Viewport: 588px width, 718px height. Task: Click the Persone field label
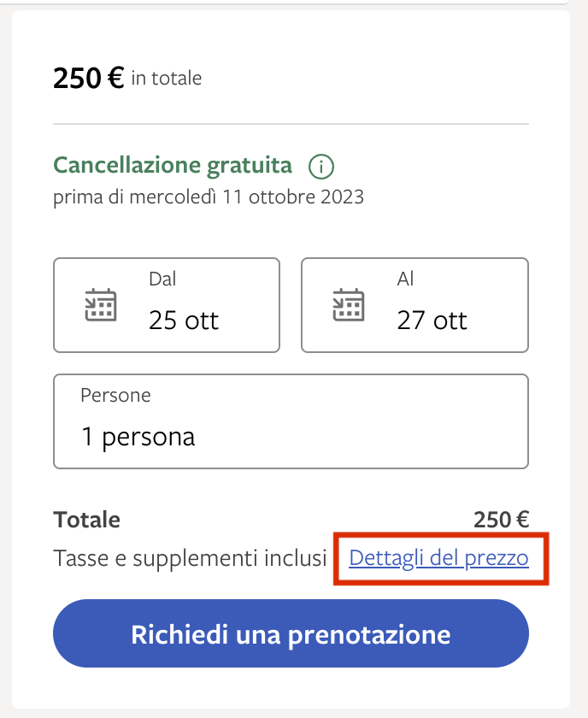click(x=115, y=396)
